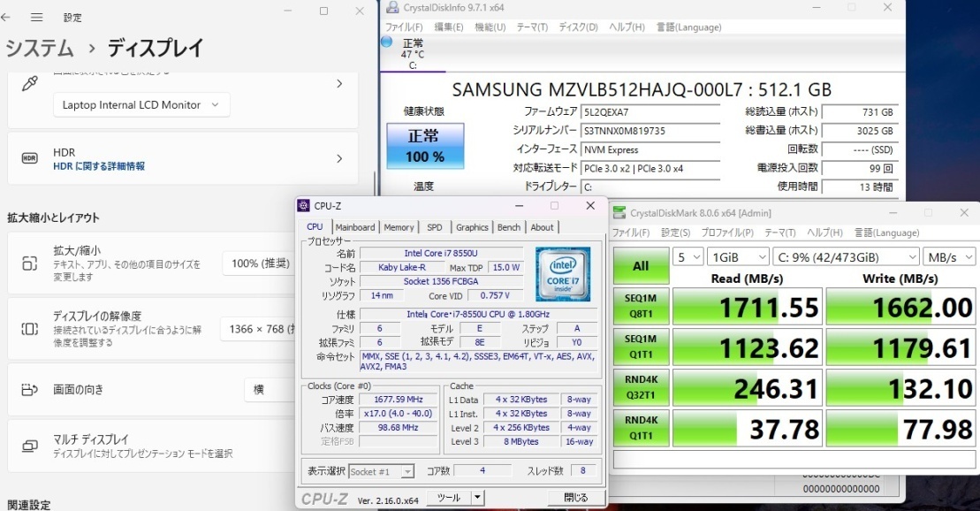Viewport: 980px width, 511px height.
Task: Click the C: drive label under 47 °C
Action: (413, 65)
